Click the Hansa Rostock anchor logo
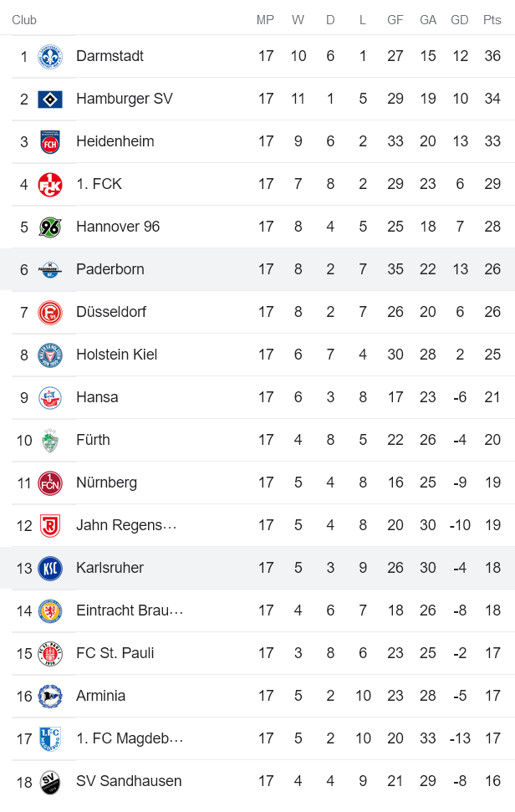 (x=49, y=396)
